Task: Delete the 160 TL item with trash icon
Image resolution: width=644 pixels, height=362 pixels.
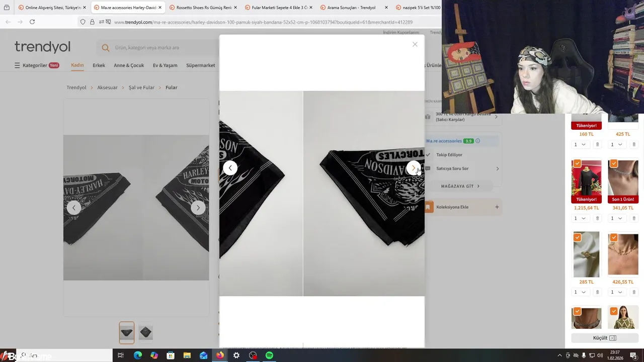Action: click(597, 145)
